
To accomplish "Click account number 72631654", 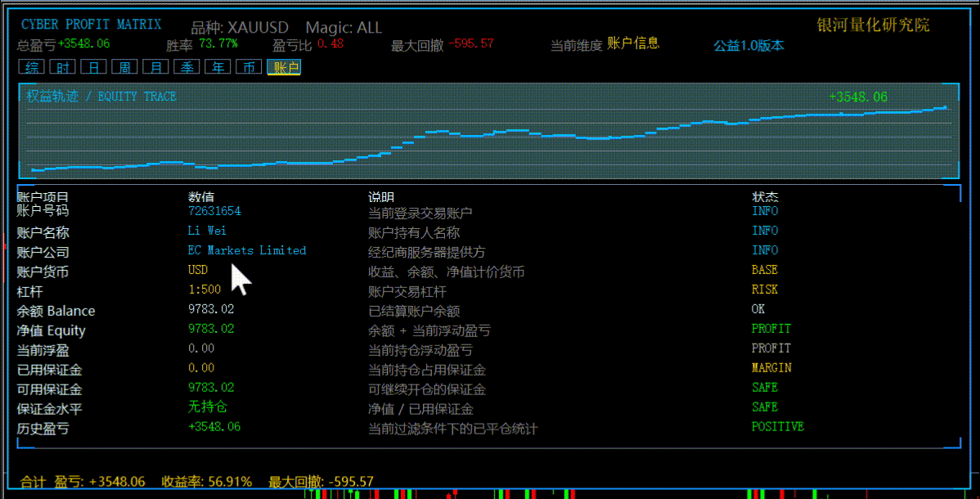I will point(214,211).
